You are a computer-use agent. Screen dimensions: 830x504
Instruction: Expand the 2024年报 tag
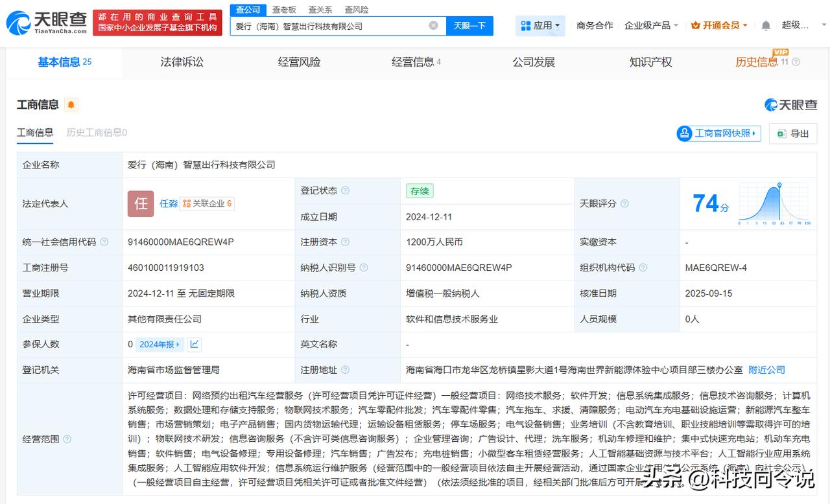(178, 345)
